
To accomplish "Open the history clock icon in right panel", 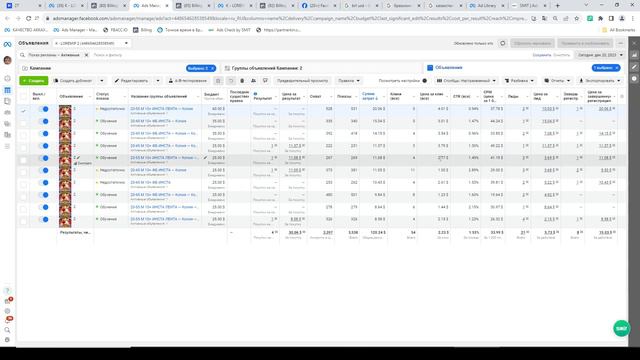I will click(634, 78).
